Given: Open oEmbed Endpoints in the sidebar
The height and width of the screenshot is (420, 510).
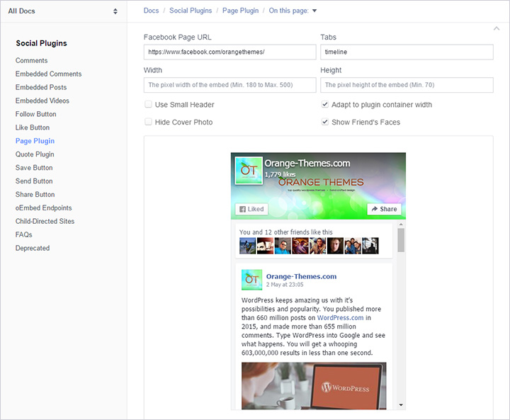Looking at the screenshot, I should click(44, 208).
